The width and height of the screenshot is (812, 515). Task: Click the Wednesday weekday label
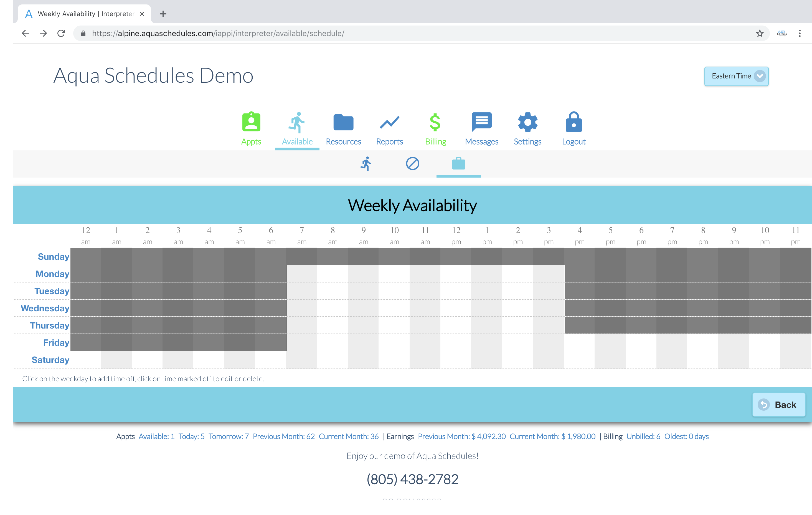pos(45,308)
